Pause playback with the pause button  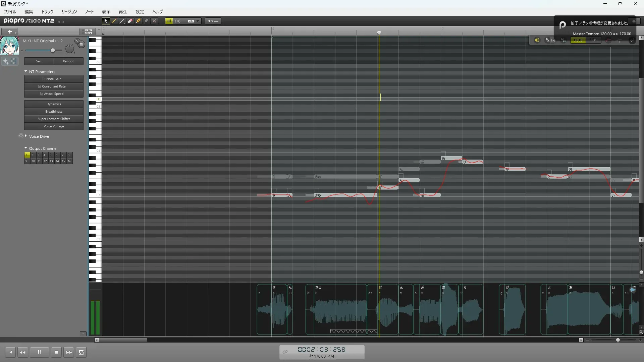click(39, 352)
